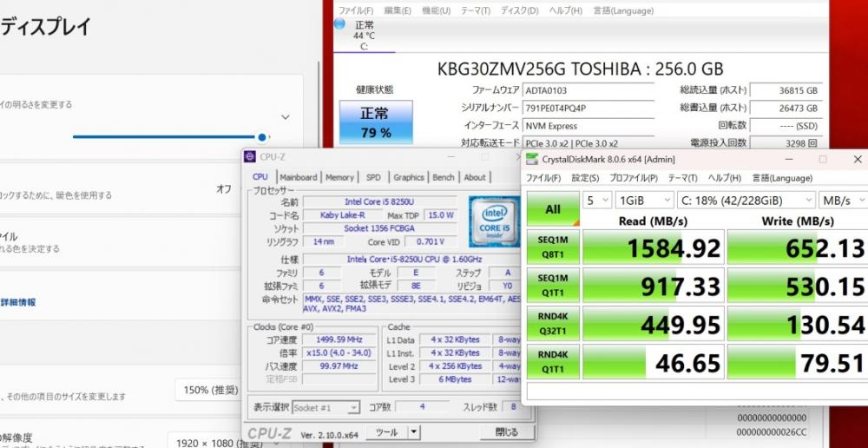
Task: Click the total host writes value 26473 GB
Action: [x=785, y=108]
